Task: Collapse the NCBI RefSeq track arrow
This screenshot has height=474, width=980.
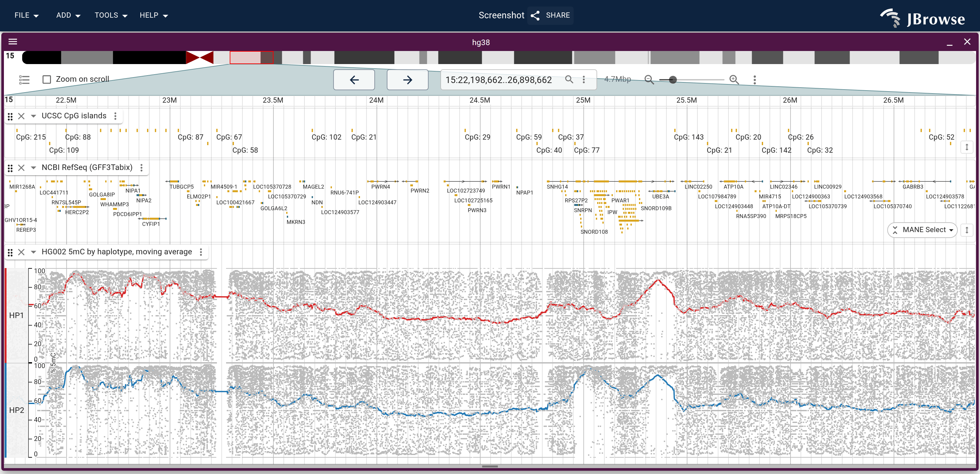Action: click(33, 168)
